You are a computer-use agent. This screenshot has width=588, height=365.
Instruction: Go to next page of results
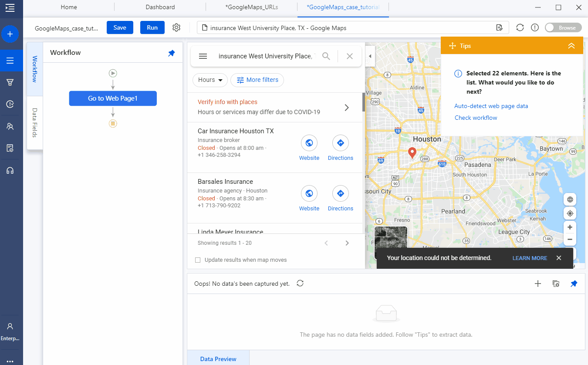[x=347, y=243]
